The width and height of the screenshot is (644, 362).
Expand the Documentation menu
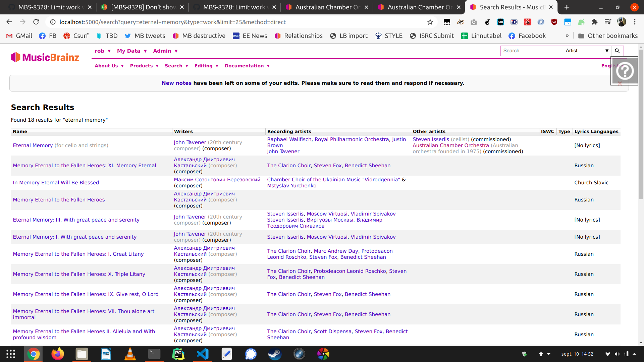pyautogui.click(x=247, y=66)
